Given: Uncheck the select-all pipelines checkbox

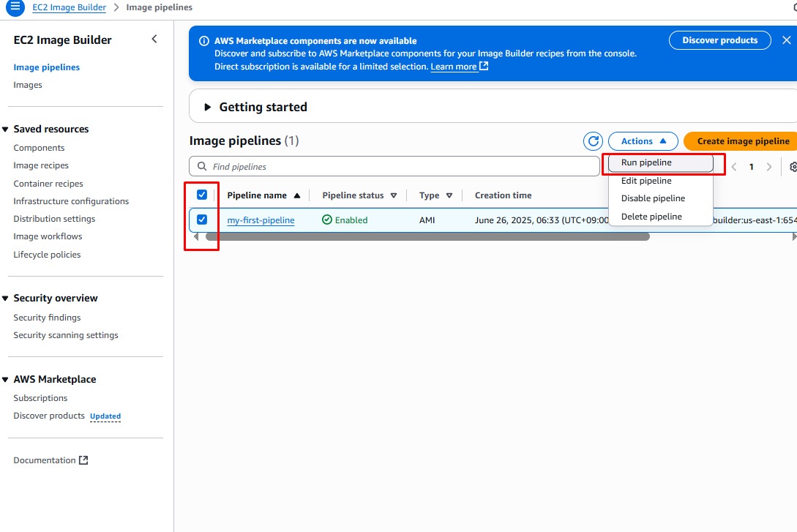Looking at the screenshot, I should point(202,195).
